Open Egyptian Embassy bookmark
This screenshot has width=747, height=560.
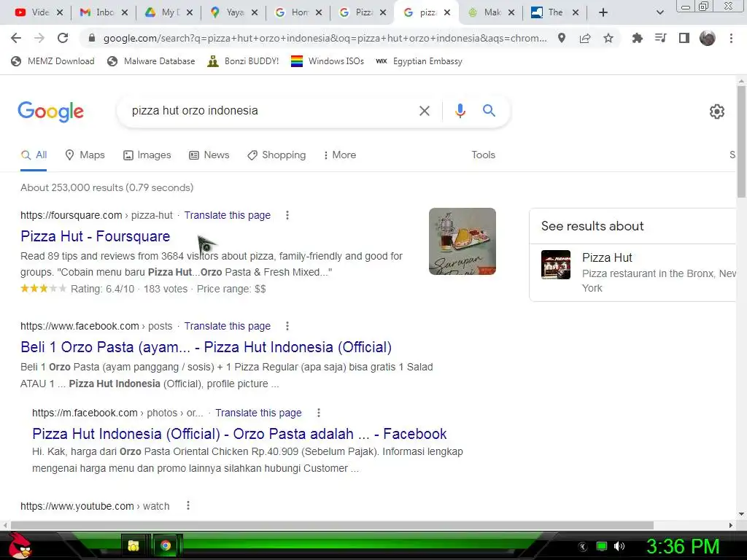pyautogui.click(x=419, y=61)
